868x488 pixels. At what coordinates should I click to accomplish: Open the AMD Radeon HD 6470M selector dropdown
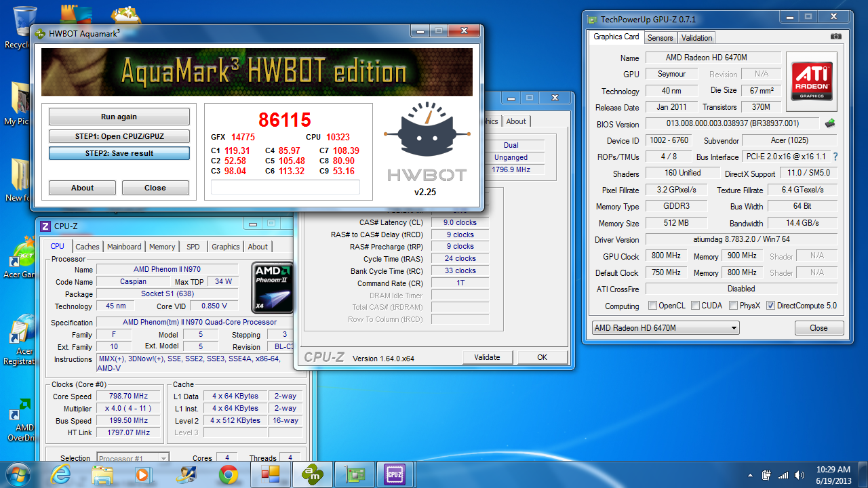pos(665,328)
